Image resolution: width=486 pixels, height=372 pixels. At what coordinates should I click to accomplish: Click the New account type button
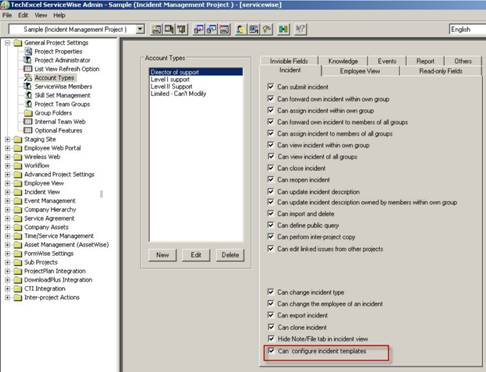click(162, 255)
